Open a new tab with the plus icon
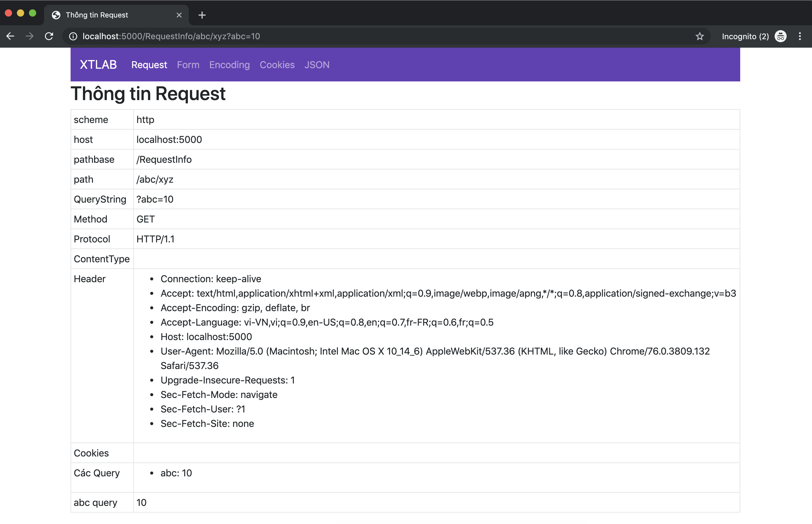The width and height of the screenshot is (812, 524). pyautogui.click(x=202, y=15)
